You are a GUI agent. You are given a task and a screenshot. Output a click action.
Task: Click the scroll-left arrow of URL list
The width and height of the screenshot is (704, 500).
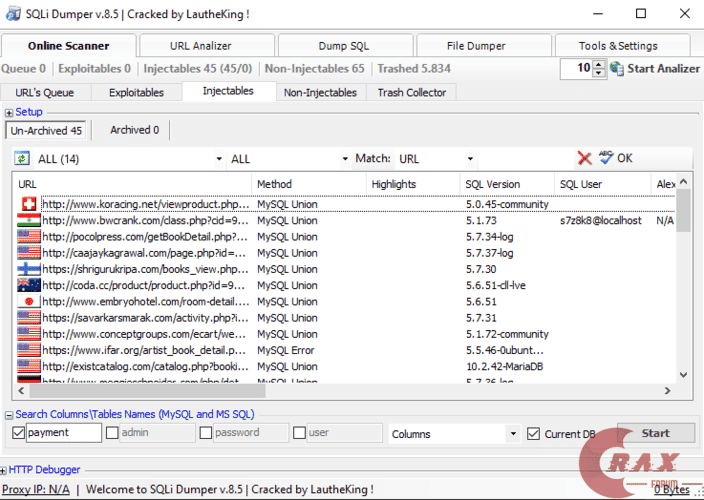[x=21, y=391]
